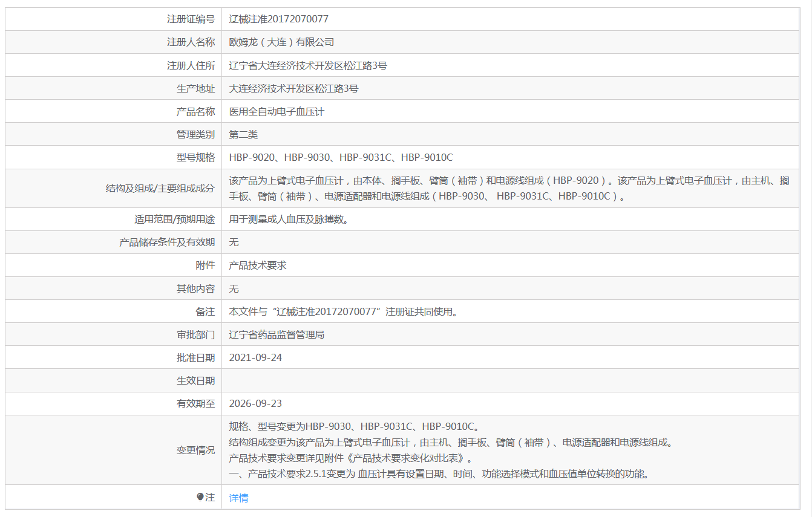Select the 产品储存条件及有效期 label
This screenshot has height=517, width=812.
pyautogui.click(x=167, y=242)
